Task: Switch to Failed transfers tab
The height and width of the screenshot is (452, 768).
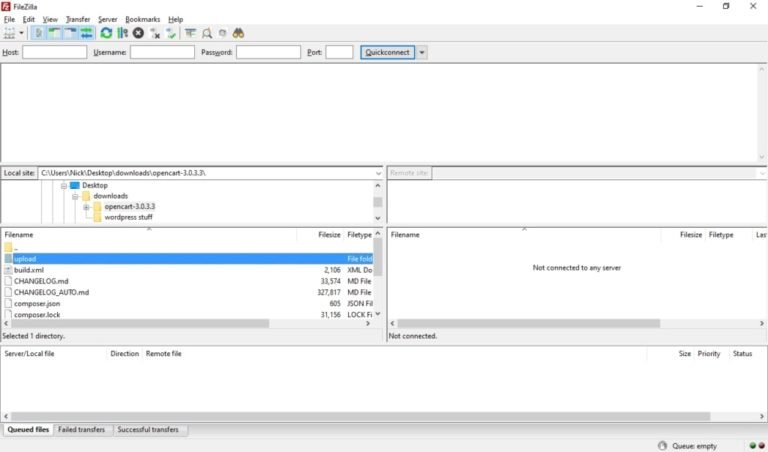Action: tap(82, 430)
